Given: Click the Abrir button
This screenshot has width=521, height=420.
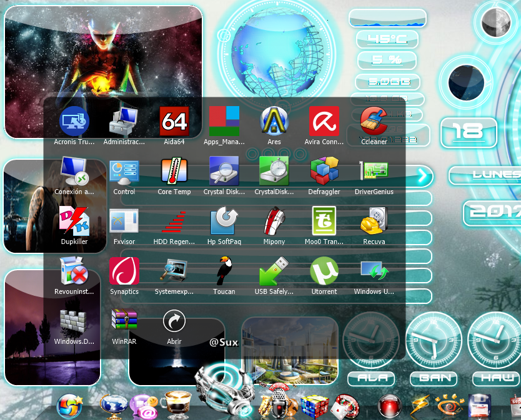Looking at the screenshot, I should [x=174, y=322].
